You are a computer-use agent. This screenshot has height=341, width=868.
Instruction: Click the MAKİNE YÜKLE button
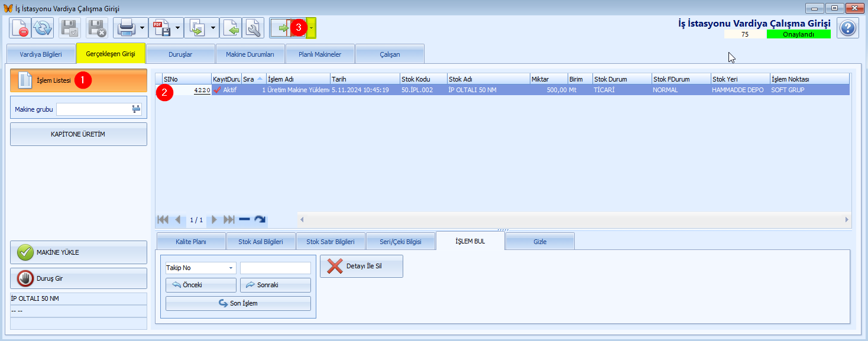click(x=79, y=252)
